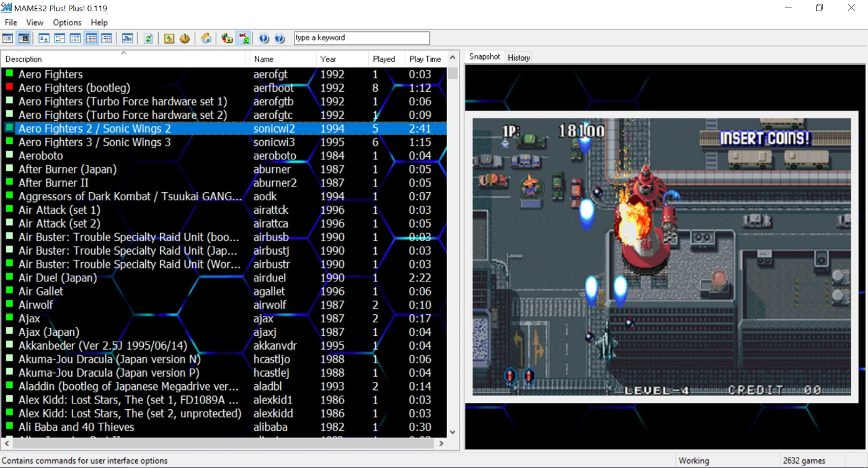Image resolution: width=868 pixels, height=468 pixels.
Task: Switch to small icons view
Action: (60, 38)
